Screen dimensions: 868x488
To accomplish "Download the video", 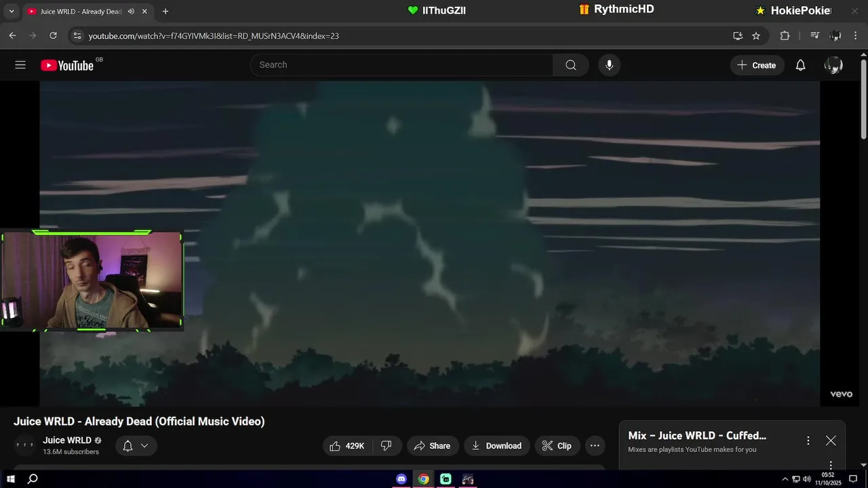I will coord(496,445).
